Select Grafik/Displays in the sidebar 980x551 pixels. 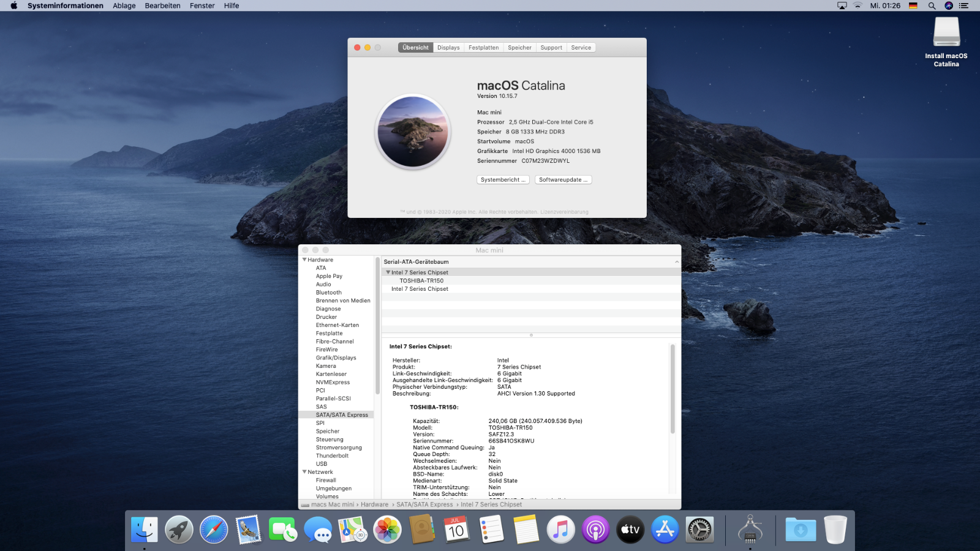click(336, 358)
